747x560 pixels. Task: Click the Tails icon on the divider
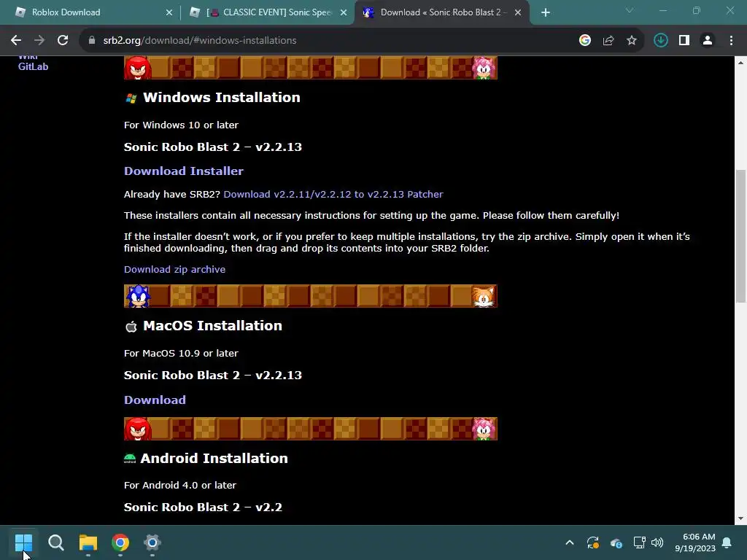tap(484, 296)
